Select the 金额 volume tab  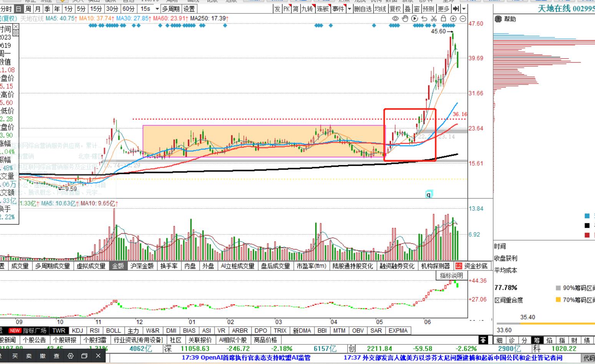point(118,266)
